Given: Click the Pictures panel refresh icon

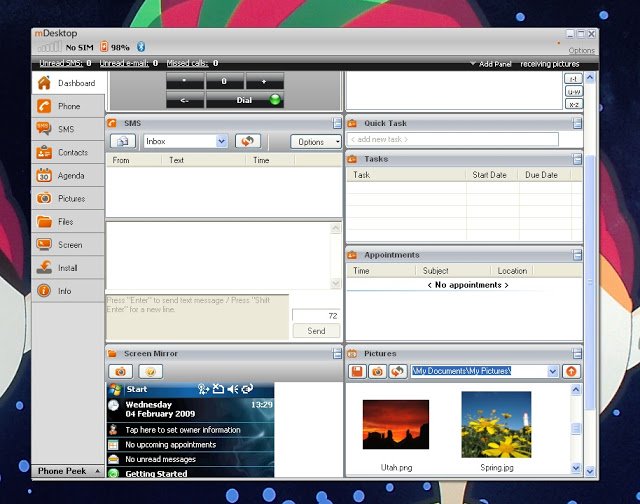Looking at the screenshot, I should pos(398,371).
